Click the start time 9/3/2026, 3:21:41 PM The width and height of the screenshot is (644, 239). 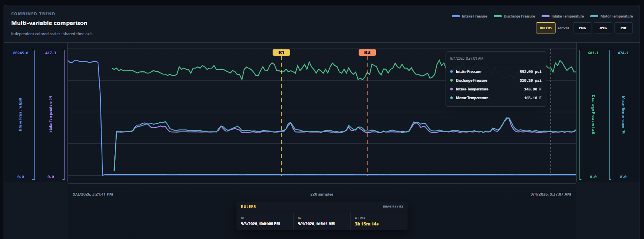point(93,194)
